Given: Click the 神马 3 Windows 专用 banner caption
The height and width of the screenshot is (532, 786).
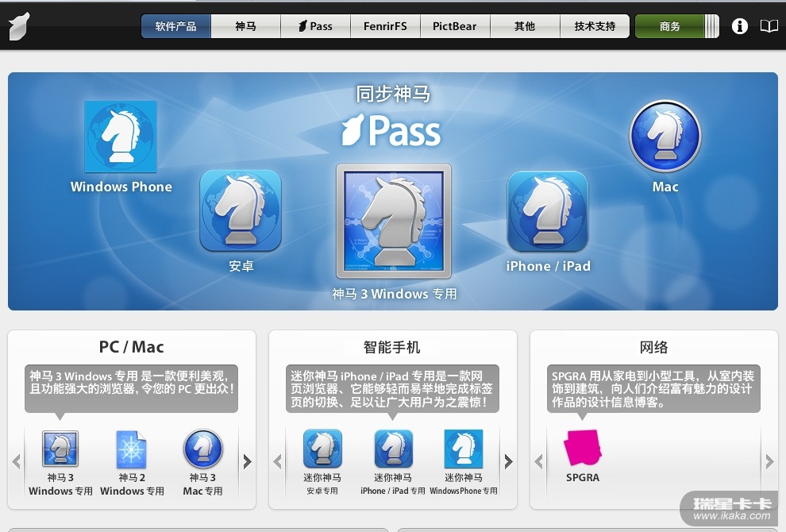Looking at the screenshot, I should (395, 294).
